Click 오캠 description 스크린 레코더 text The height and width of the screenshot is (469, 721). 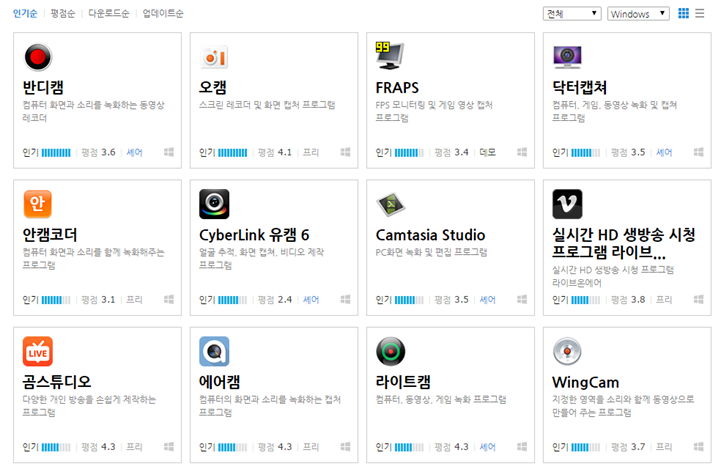(267, 105)
